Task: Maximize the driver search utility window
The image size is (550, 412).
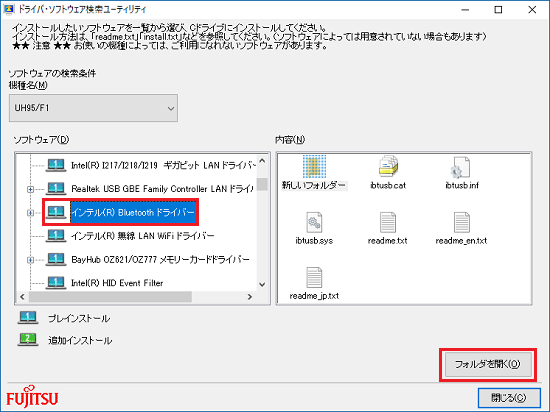Action: [x=498, y=10]
